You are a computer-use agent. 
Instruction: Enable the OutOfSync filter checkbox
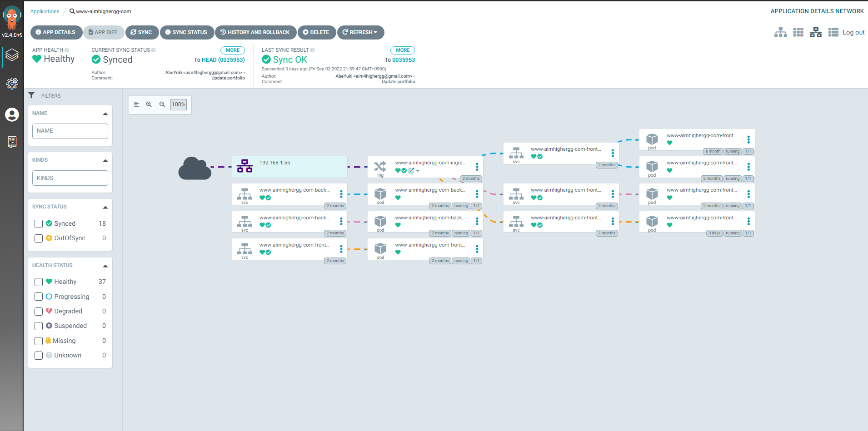tap(39, 238)
